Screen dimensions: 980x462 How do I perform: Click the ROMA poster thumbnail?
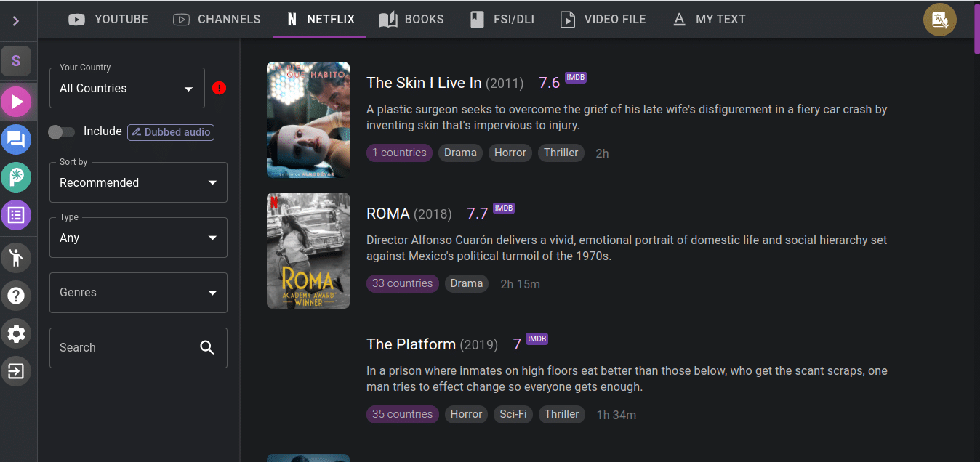point(308,251)
